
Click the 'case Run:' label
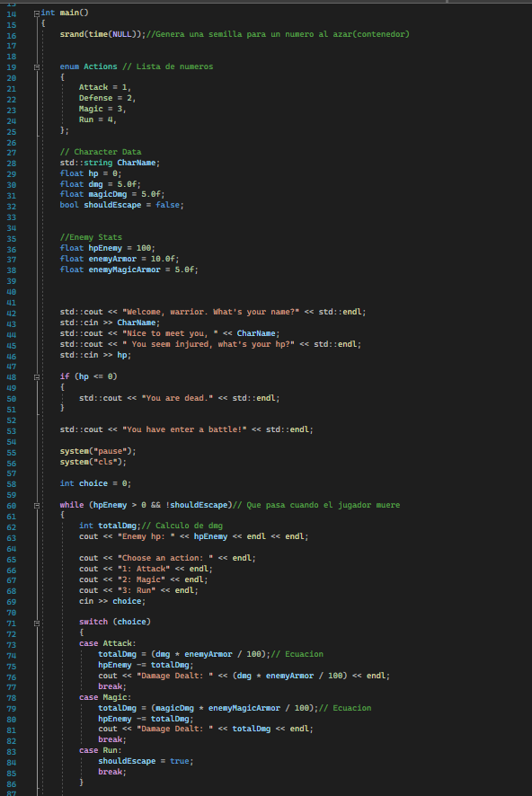(100, 750)
